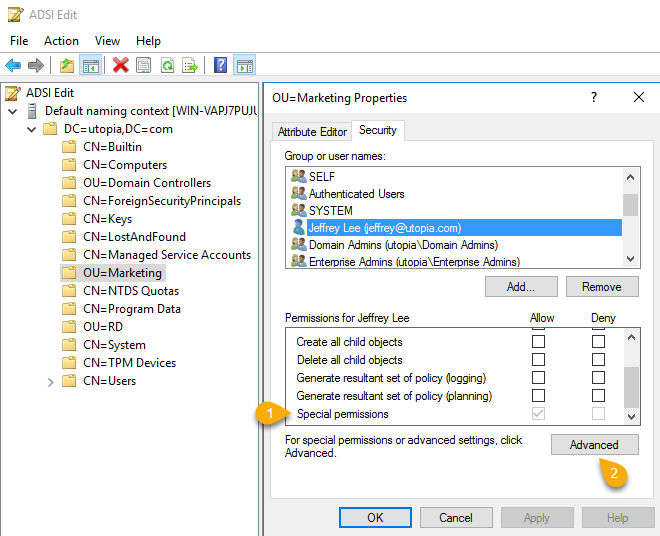
Task: Toggle the Show/Hide Console Tree icon
Action: click(90, 65)
